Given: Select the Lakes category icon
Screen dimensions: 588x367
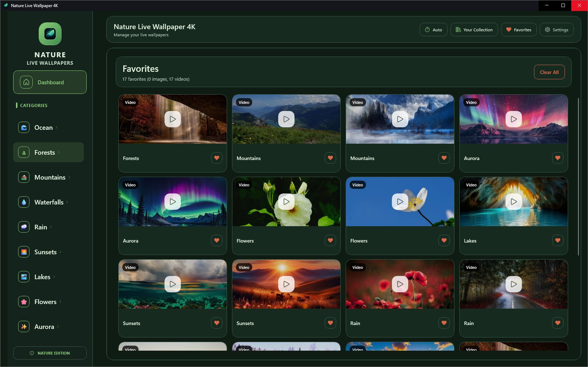Looking at the screenshot, I should click(24, 277).
